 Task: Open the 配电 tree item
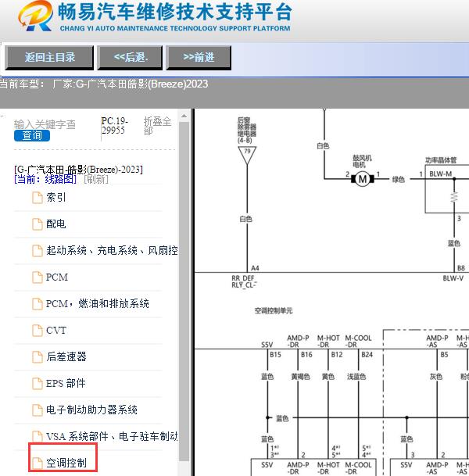tap(55, 224)
